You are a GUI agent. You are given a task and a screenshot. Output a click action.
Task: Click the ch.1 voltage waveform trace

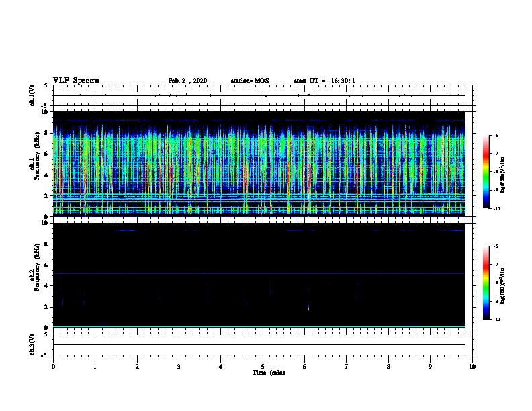click(259, 95)
